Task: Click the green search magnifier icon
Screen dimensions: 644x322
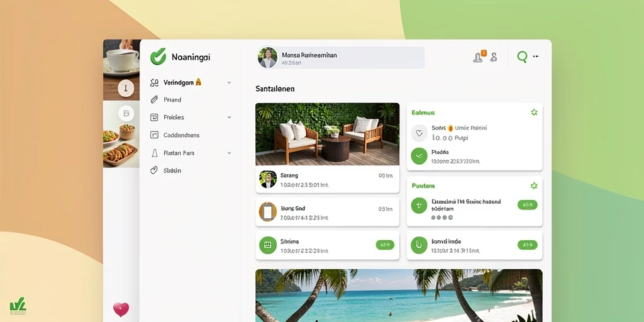Action: pyautogui.click(x=522, y=57)
